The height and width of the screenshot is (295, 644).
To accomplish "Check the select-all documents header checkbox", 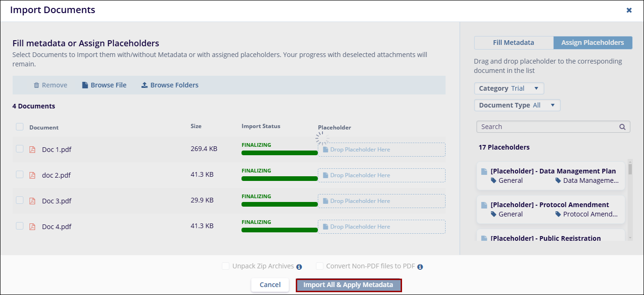I will click(20, 127).
